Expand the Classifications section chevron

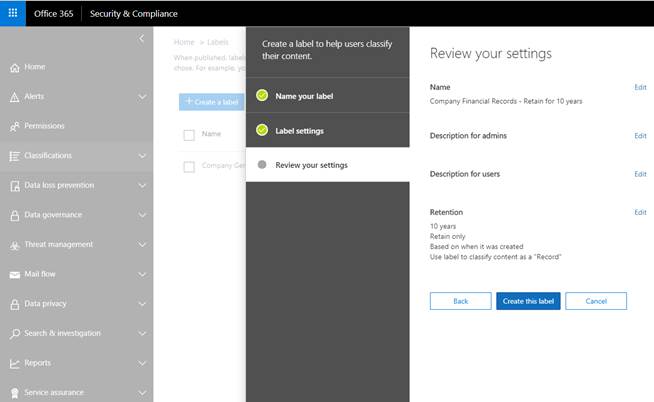click(x=142, y=156)
